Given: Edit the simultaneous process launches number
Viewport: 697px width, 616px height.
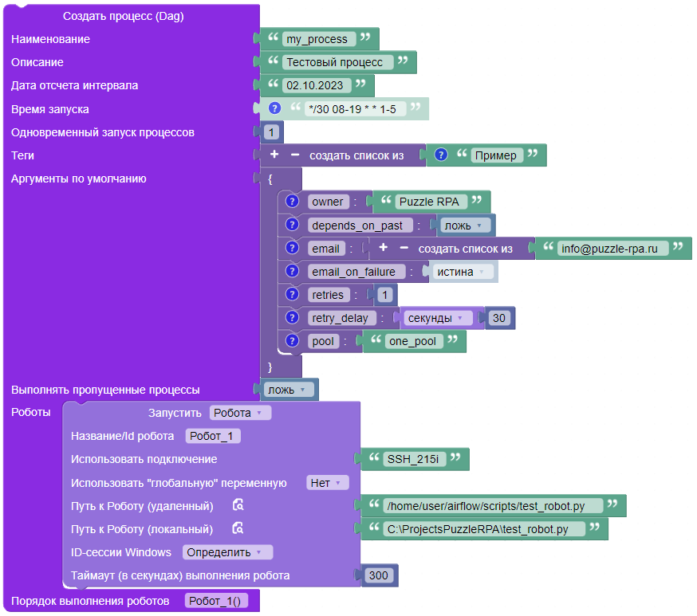Looking at the screenshot, I should [x=272, y=132].
